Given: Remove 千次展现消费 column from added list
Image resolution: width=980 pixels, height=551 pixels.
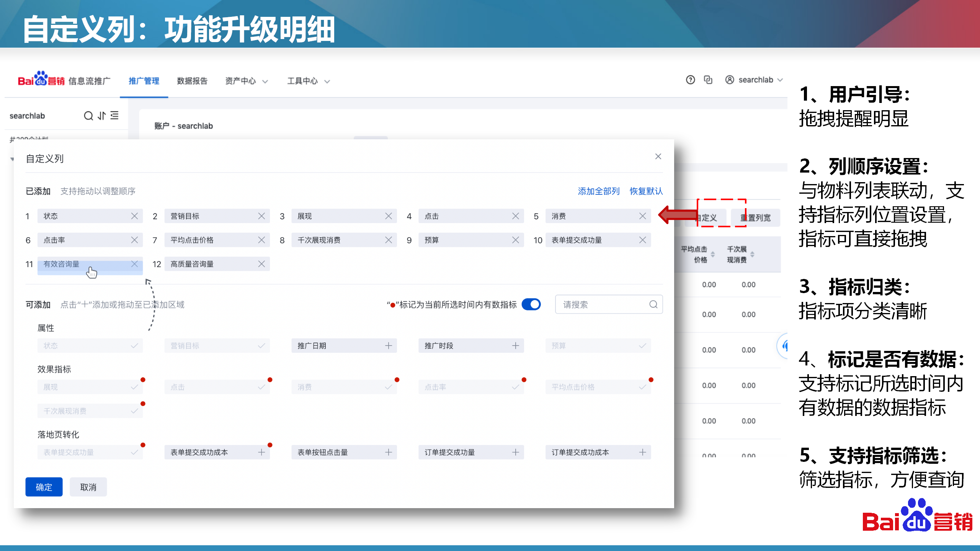Looking at the screenshot, I should [x=389, y=240].
